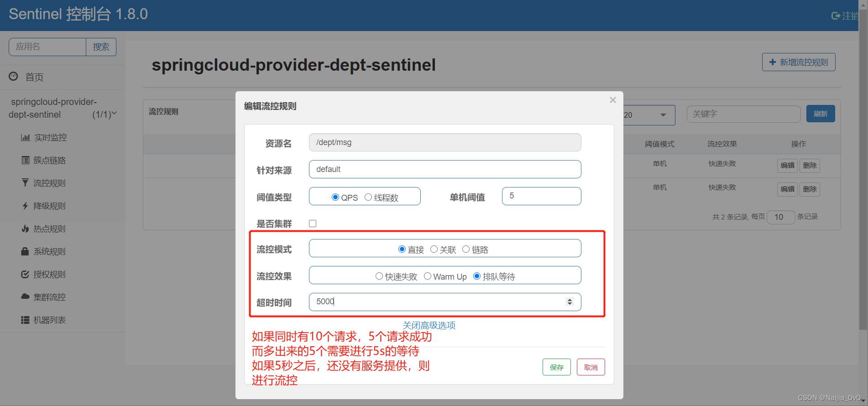
Task: Click the 热点规则 fire icon
Action: [x=26, y=229]
